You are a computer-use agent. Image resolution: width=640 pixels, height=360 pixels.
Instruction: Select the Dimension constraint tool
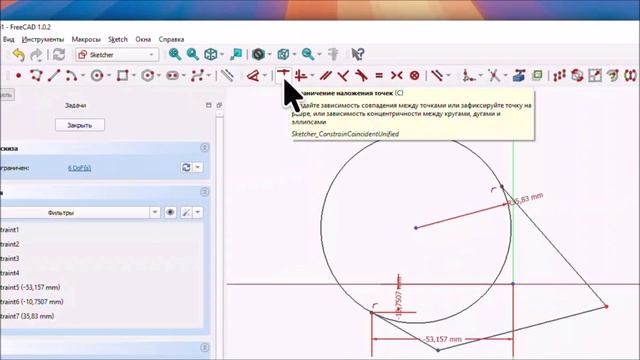pyautogui.click(x=253, y=76)
